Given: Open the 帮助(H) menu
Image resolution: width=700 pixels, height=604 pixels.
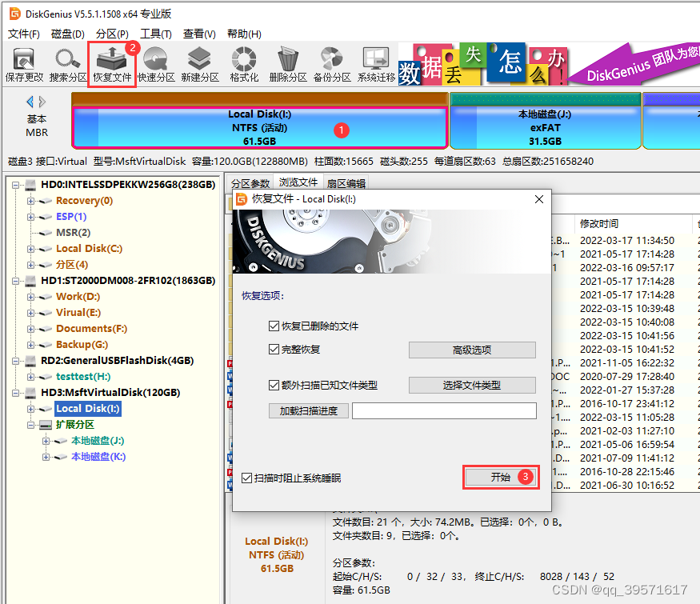Looking at the screenshot, I should 244,34.
